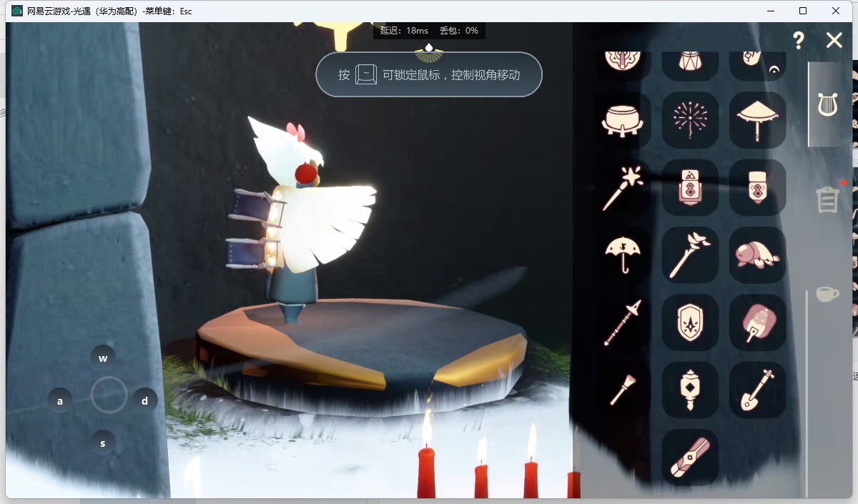The width and height of the screenshot is (858, 504).
Task: Equip the hanging lantern prop
Action: (x=690, y=390)
